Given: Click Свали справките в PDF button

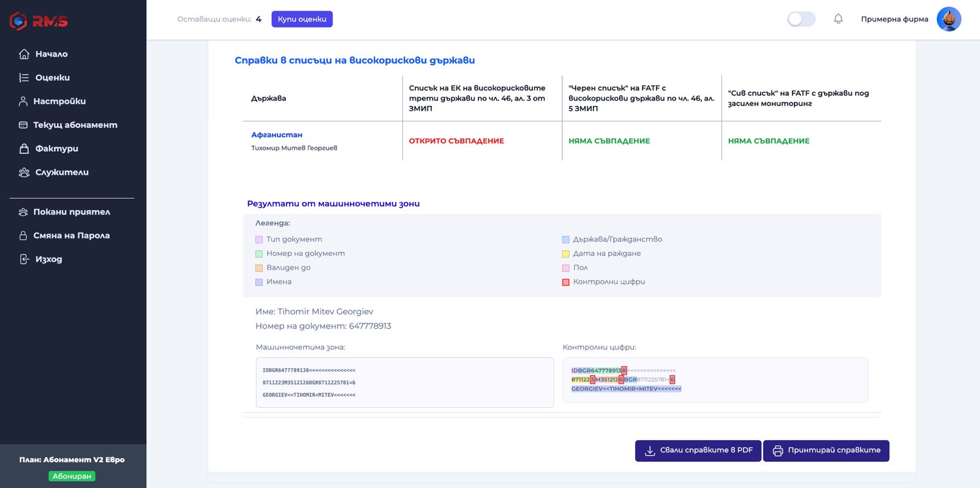Looking at the screenshot, I should click(698, 451).
